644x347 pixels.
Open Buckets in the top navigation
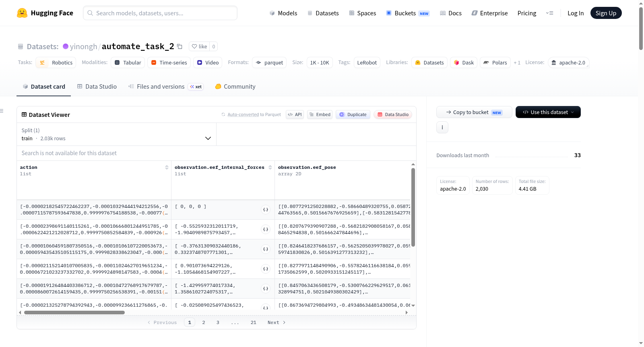408,13
